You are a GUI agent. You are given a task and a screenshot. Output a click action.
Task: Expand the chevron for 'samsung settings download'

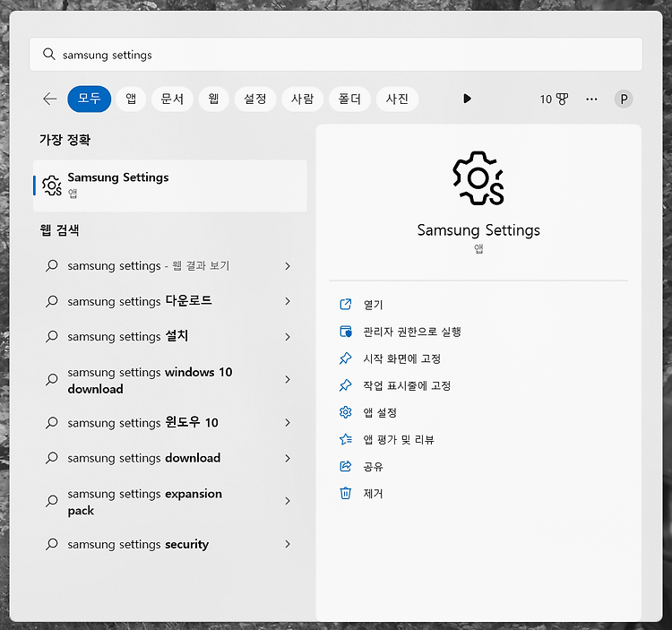(x=288, y=458)
